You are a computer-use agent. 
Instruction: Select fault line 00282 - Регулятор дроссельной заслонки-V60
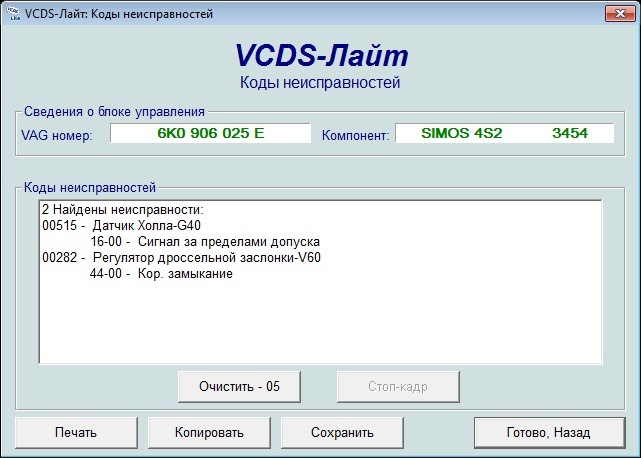(182, 258)
